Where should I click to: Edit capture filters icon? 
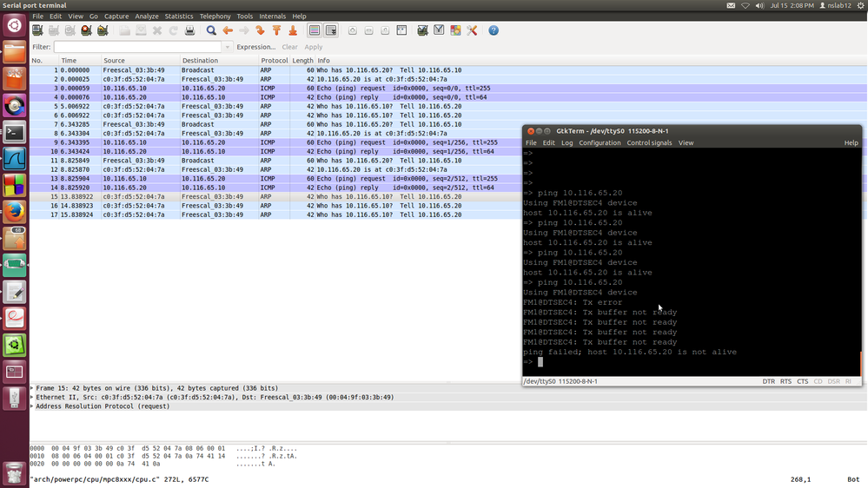click(423, 30)
